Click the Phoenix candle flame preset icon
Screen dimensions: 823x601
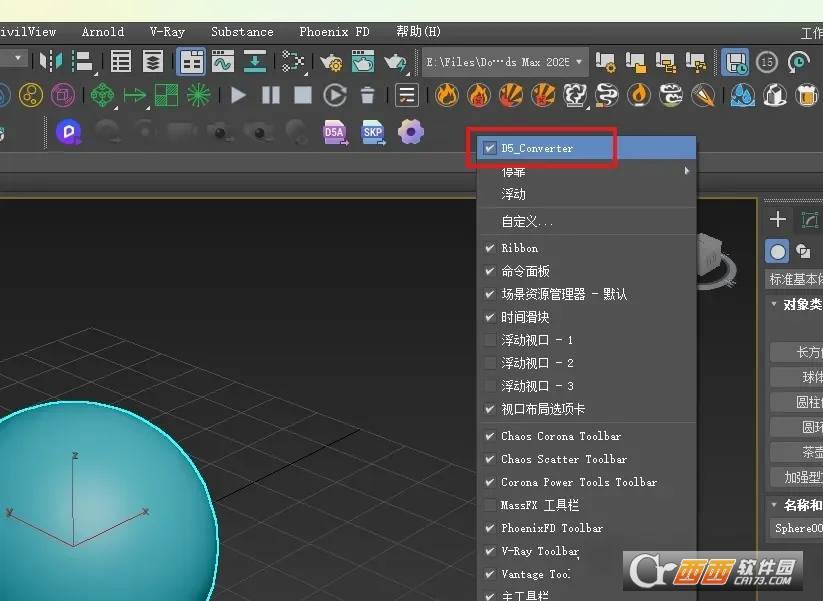pos(639,96)
